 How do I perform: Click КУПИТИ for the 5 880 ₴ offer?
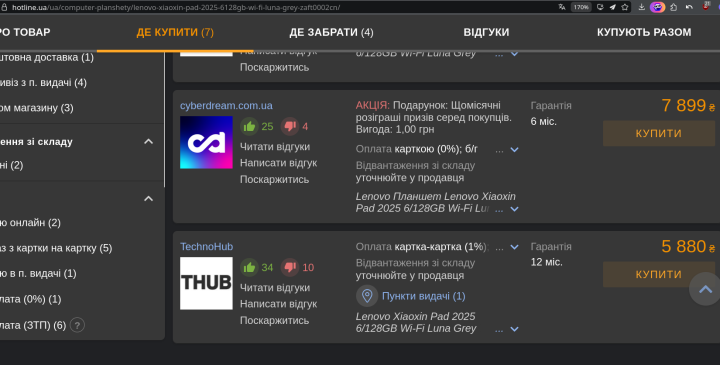pos(658,274)
